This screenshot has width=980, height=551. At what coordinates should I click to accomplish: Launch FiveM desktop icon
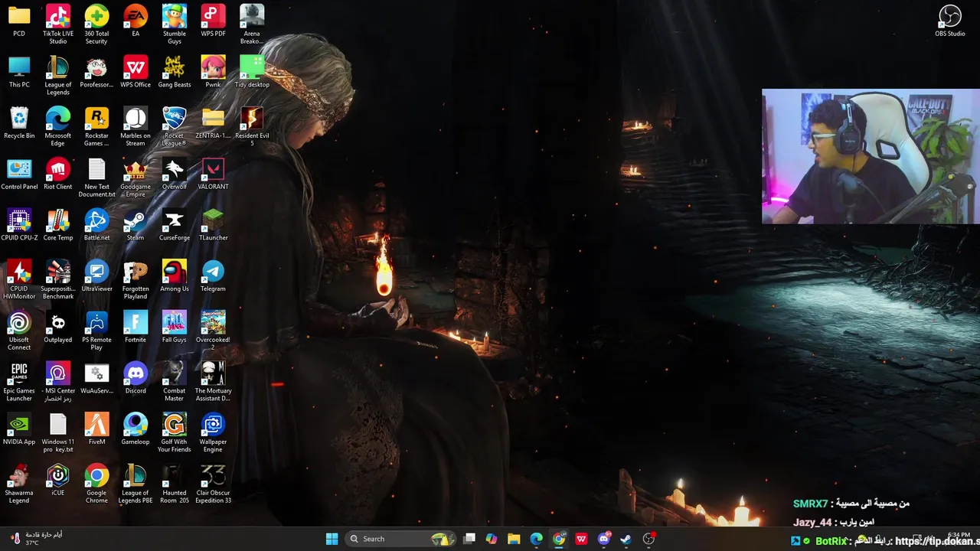click(96, 429)
